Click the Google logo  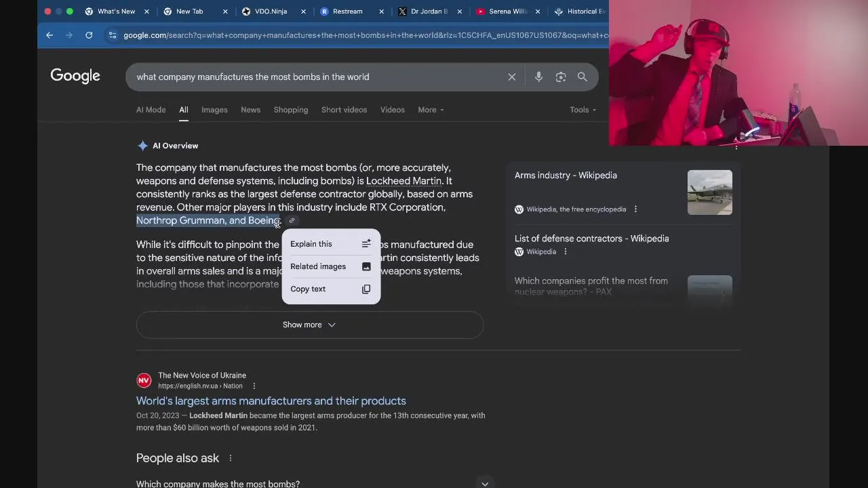(75, 76)
